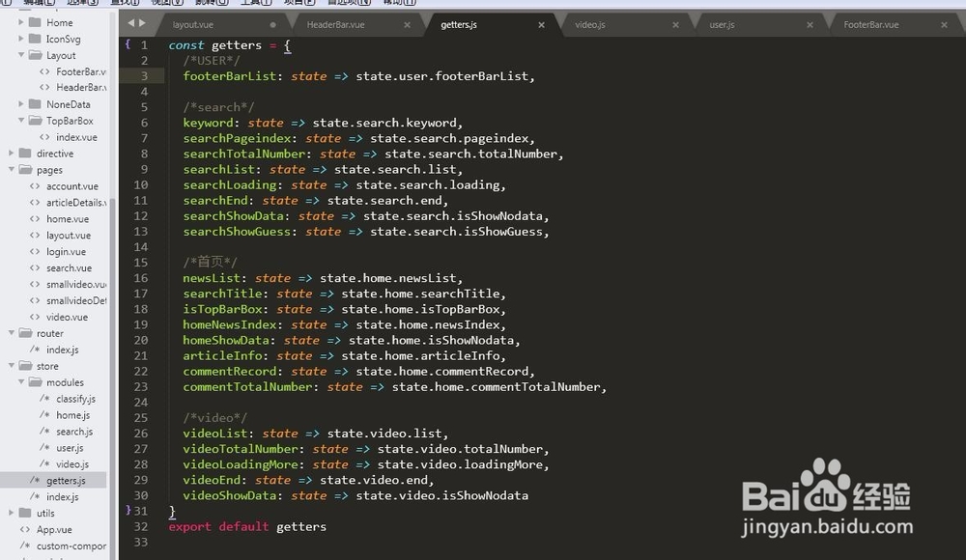Click line number 15 in the gutter
The width and height of the screenshot is (966, 560).
(140, 262)
